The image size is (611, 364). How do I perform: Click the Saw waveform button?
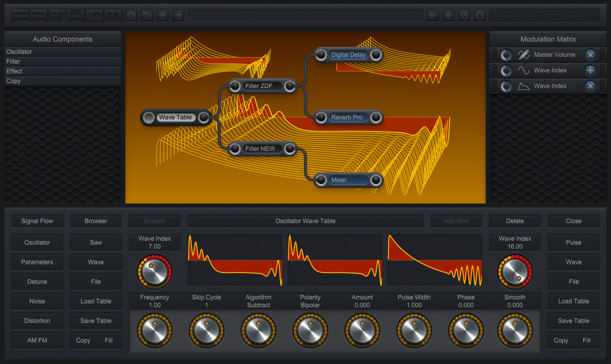pos(96,243)
